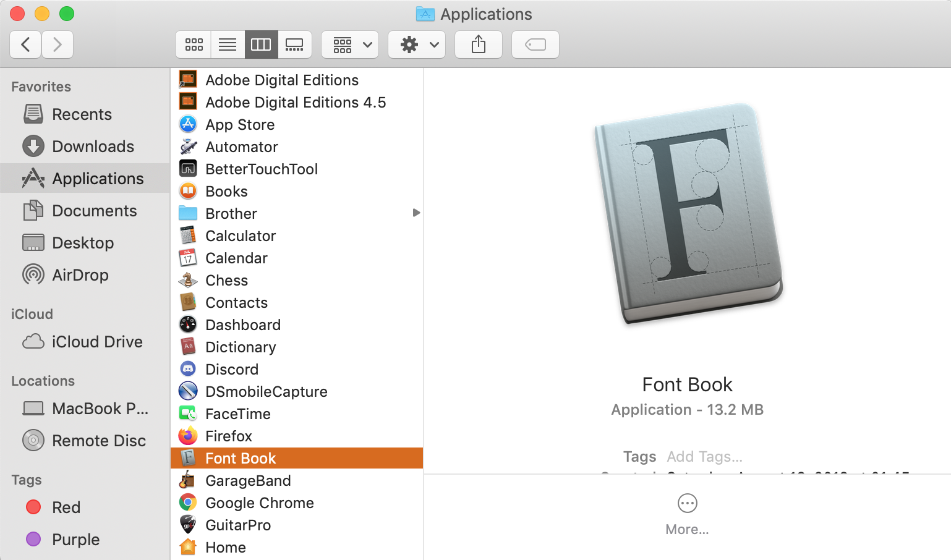Viewport: 951px width, 560px height.
Task: Expand the Brother folder arrow
Action: [x=416, y=213]
